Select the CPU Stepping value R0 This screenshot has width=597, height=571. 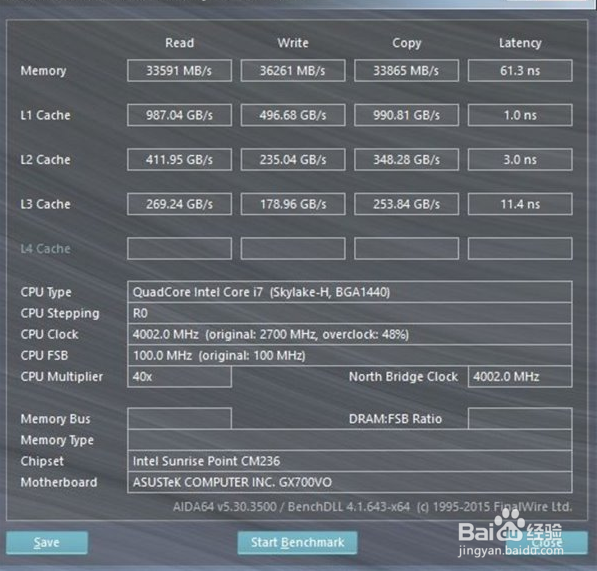[x=350, y=313]
